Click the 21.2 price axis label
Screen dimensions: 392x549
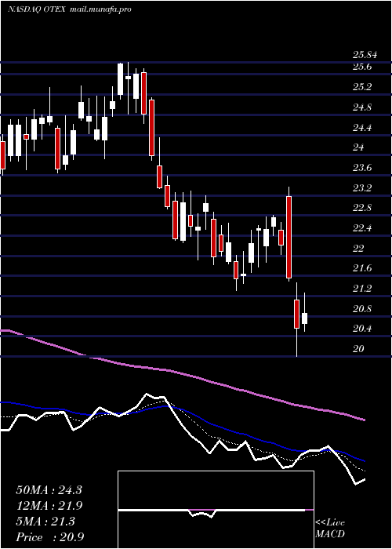[x=362, y=289]
